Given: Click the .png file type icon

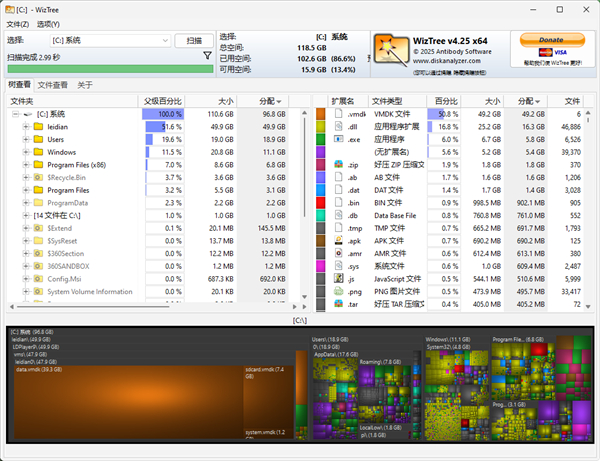Looking at the screenshot, I should 338,292.
